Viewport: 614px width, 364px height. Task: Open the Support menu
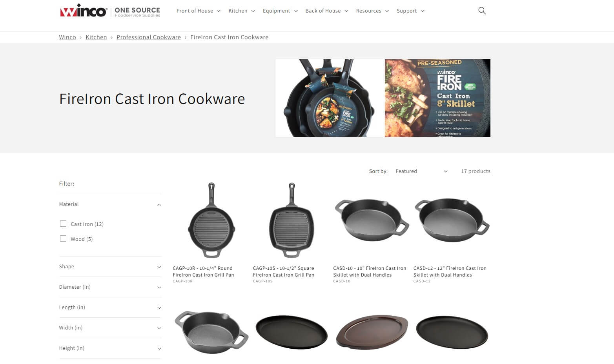410,11
